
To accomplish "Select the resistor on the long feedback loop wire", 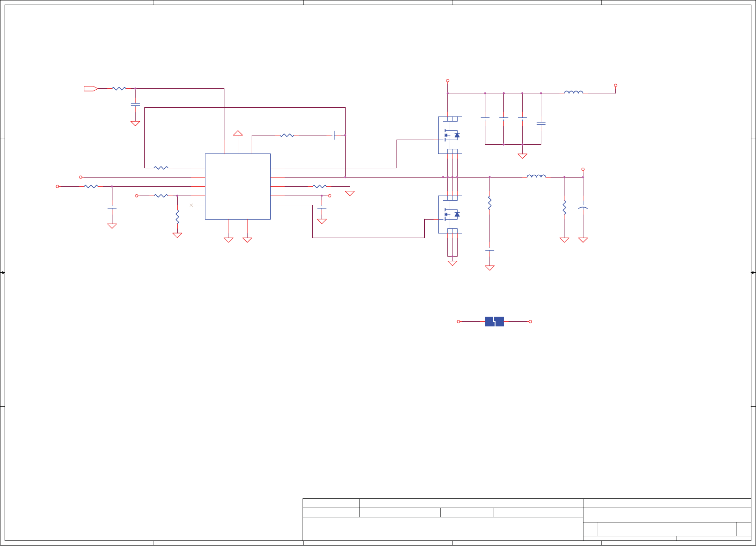I will [161, 168].
